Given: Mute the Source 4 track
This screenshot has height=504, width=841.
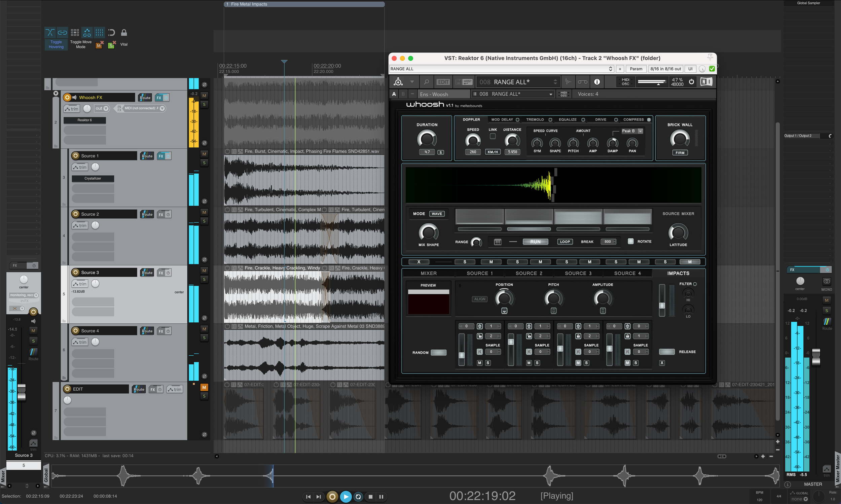Looking at the screenshot, I should (x=204, y=329).
